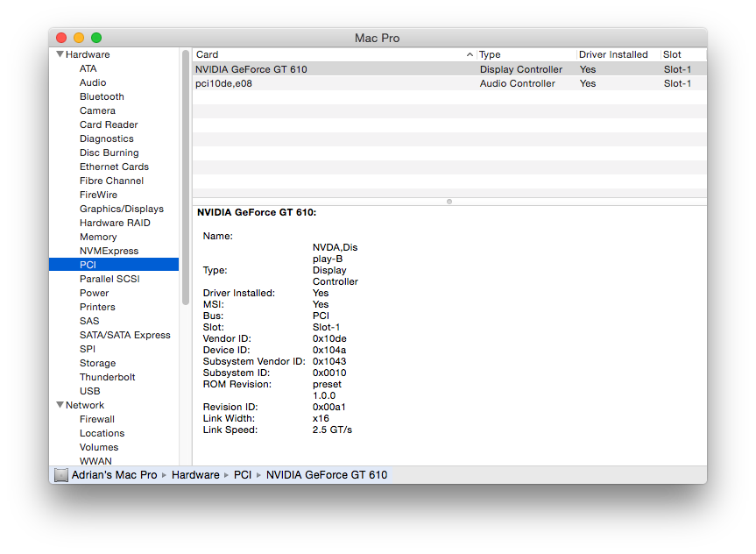Select SAS in the sidebar
Viewport: 756px width, 554px height.
[x=89, y=321]
